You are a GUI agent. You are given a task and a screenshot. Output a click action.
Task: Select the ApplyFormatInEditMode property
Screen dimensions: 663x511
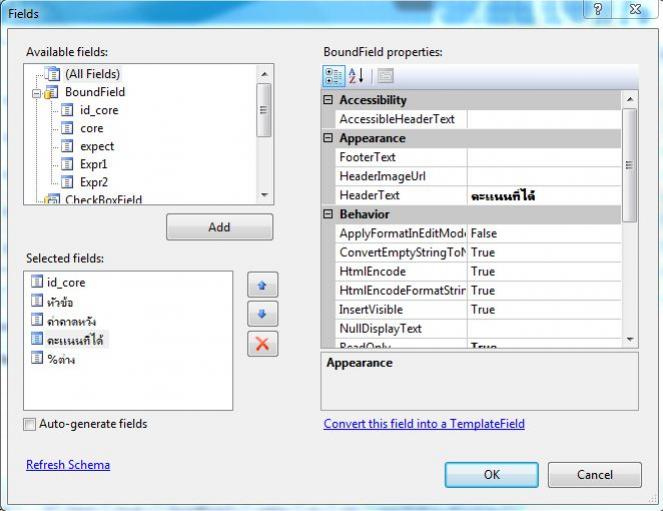[x=401, y=233]
